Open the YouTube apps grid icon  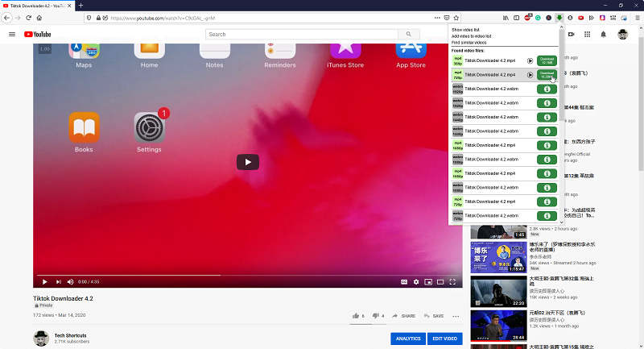pos(588,34)
